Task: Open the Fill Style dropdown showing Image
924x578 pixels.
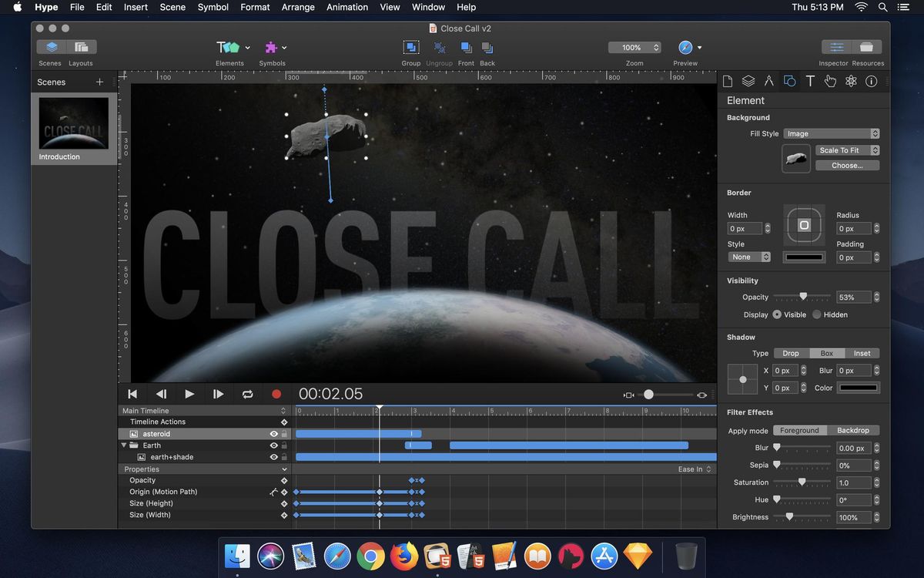Action: [x=832, y=133]
